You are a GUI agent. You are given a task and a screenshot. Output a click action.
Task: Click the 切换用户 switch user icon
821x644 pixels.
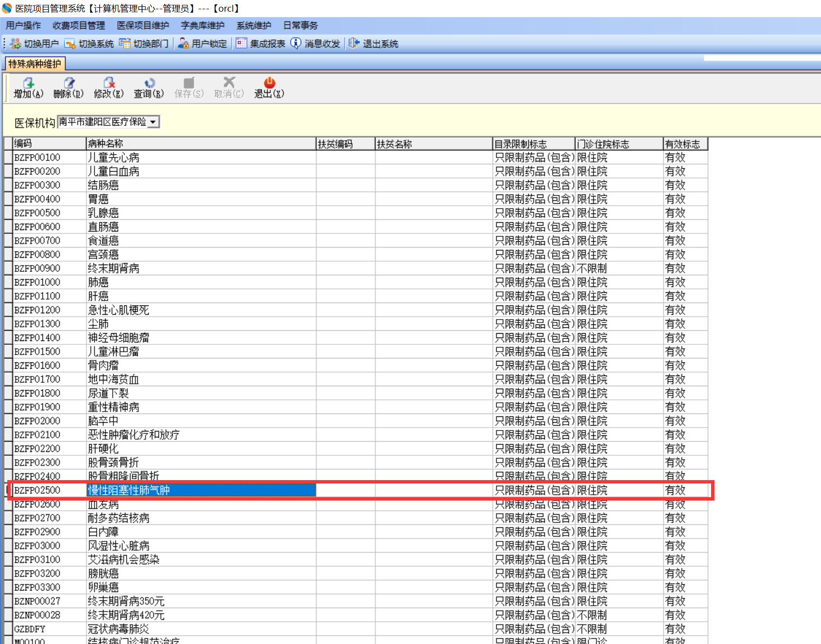coord(16,44)
